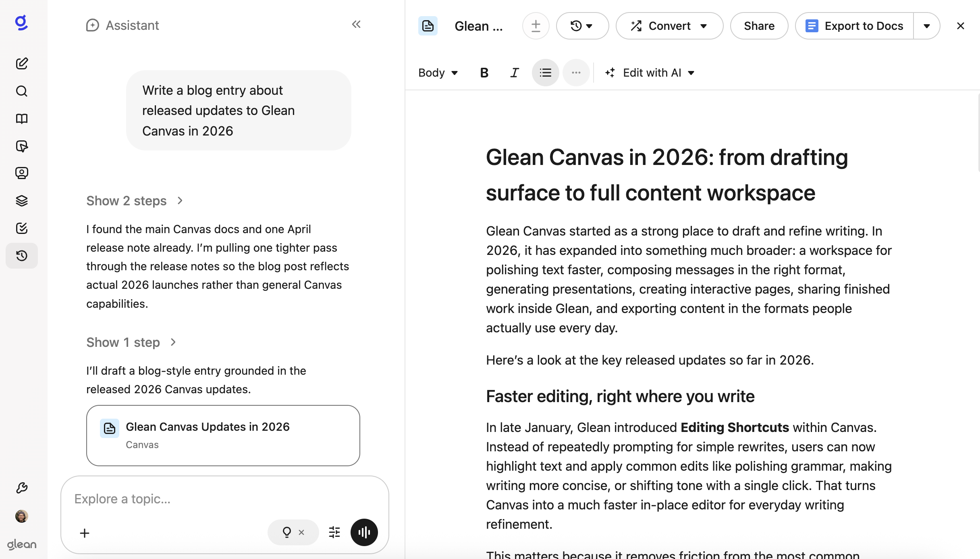The height and width of the screenshot is (559, 980).
Task: Open the person profile card icon in sidebar
Action: tap(22, 173)
